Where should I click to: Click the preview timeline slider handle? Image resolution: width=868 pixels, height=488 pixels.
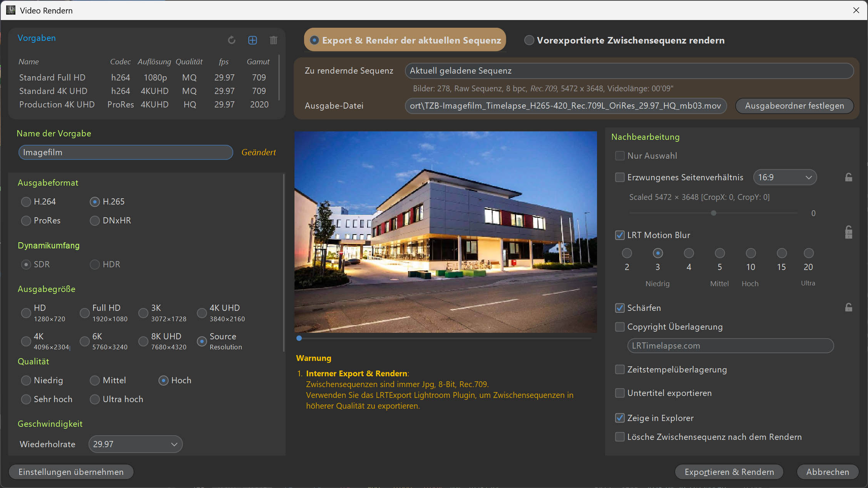click(299, 338)
